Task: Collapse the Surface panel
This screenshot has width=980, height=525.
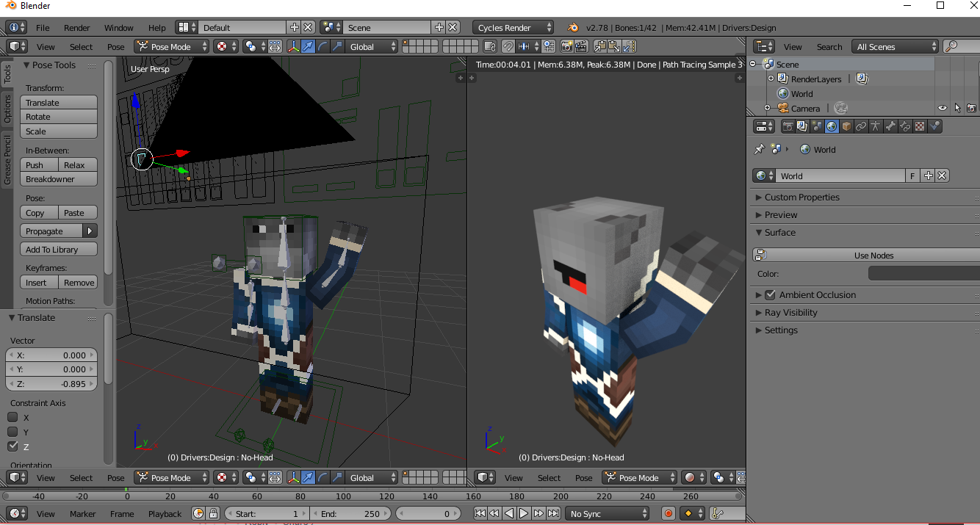Action: (x=779, y=232)
